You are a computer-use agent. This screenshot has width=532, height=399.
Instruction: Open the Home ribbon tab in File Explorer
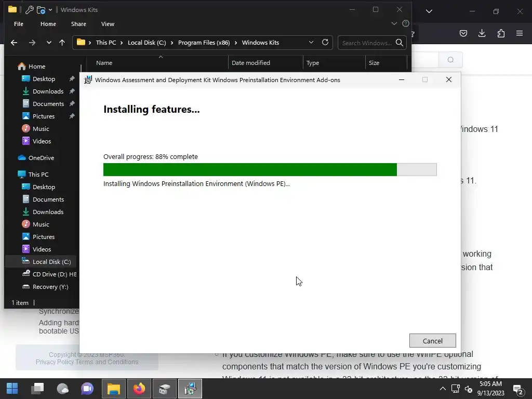(x=48, y=24)
